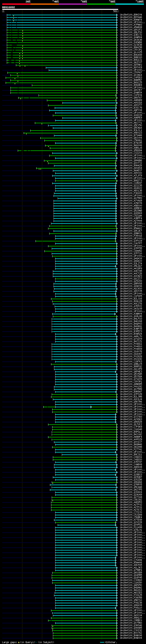Click the white query sequence bar
The height and width of the screenshot is (644, 146).
60,9
